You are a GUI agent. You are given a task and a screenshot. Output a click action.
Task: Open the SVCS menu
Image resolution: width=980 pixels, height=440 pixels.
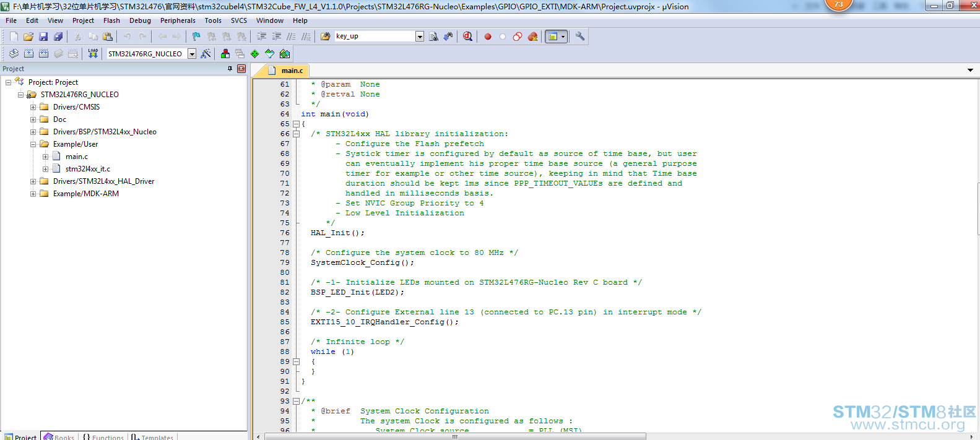click(x=239, y=20)
